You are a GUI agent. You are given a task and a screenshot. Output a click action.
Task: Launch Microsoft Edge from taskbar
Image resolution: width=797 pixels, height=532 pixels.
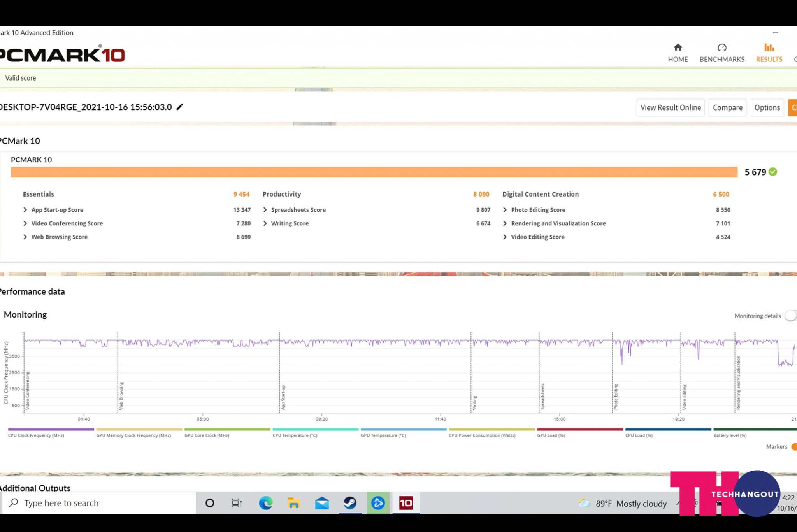point(266,503)
